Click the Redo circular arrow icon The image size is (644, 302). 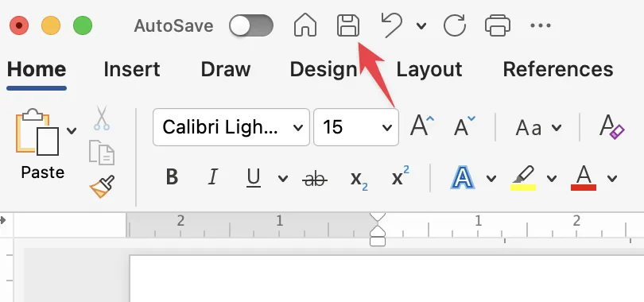click(455, 26)
